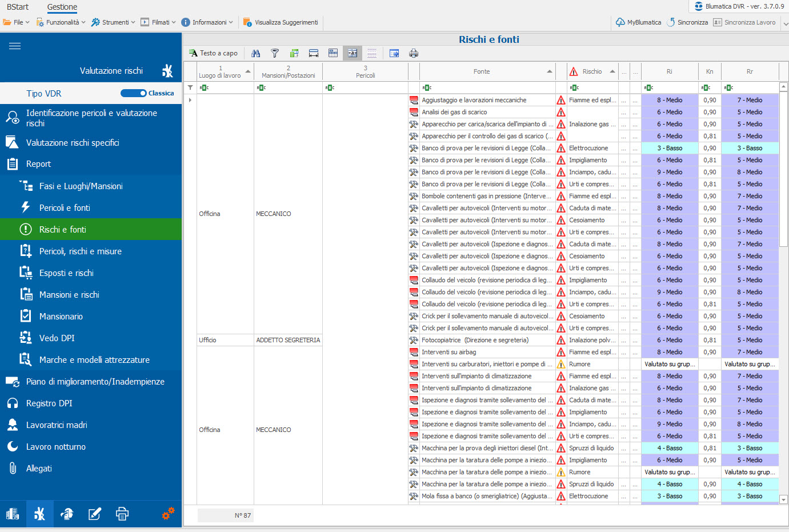Select the Report menu section
Image resolution: width=789 pixels, height=532 pixels.
pos(91,164)
